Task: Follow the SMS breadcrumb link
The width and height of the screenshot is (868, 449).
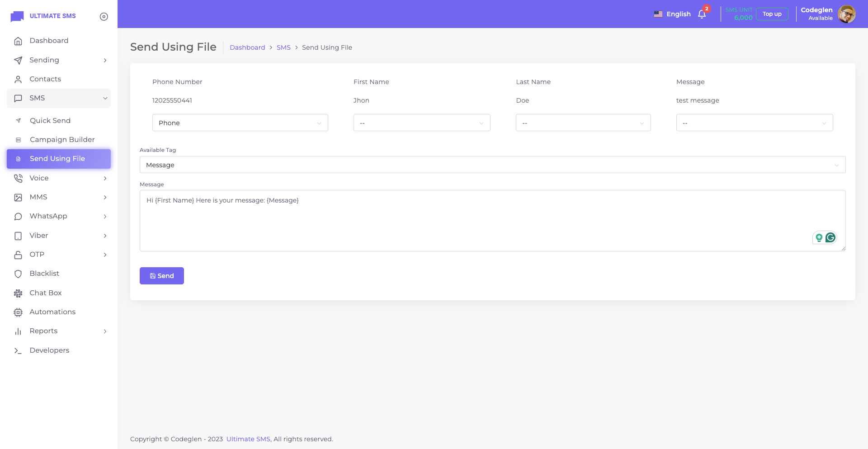Action: [283, 47]
